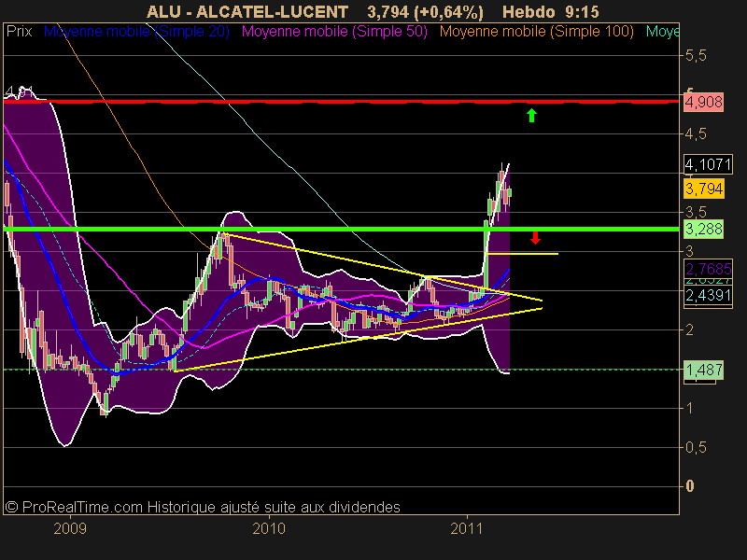Click the 5,5 price axis tick label
747x560 pixels.
click(696, 56)
